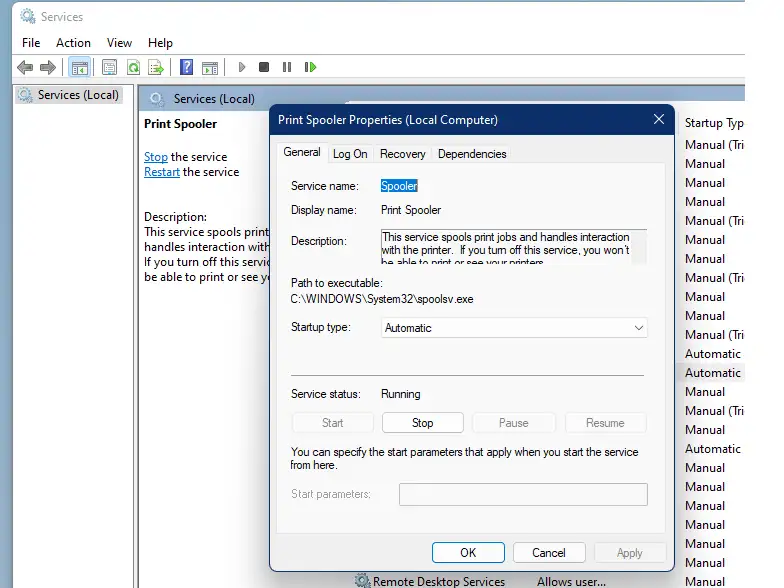Click the Print Spooler display name text
The width and height of the screenshot is (784, 588).
[411, 210]
